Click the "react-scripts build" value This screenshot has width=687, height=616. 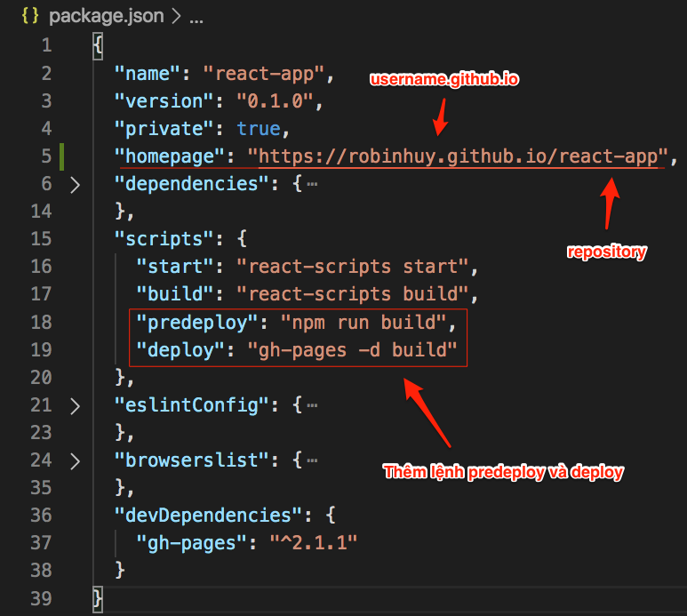353,294
